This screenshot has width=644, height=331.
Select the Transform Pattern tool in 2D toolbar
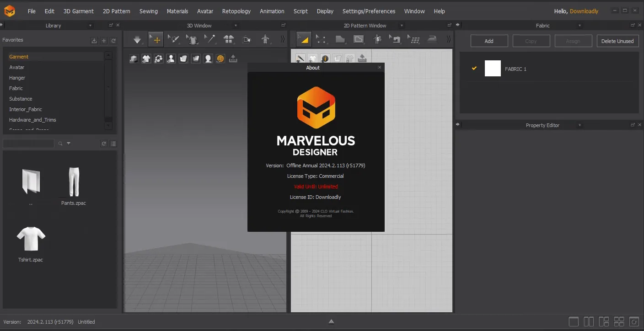(x=304, y=40)
